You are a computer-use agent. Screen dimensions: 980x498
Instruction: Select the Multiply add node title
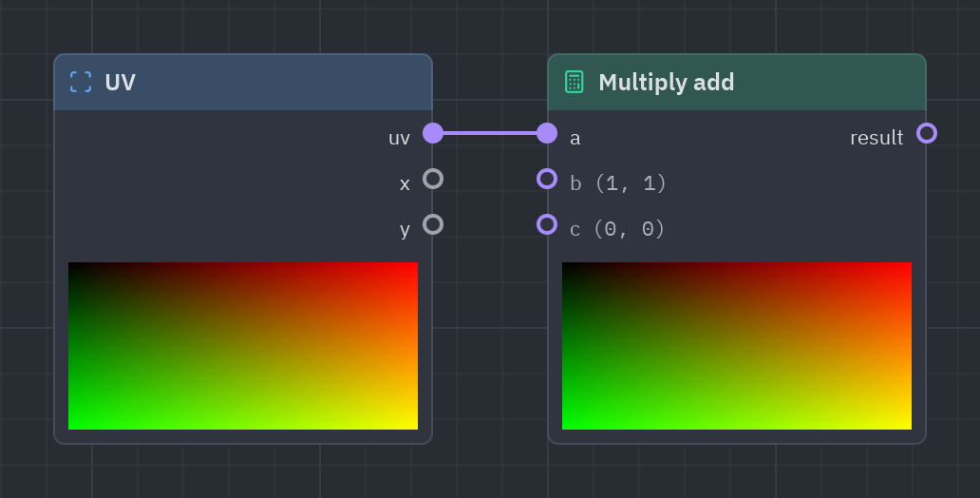667,83
